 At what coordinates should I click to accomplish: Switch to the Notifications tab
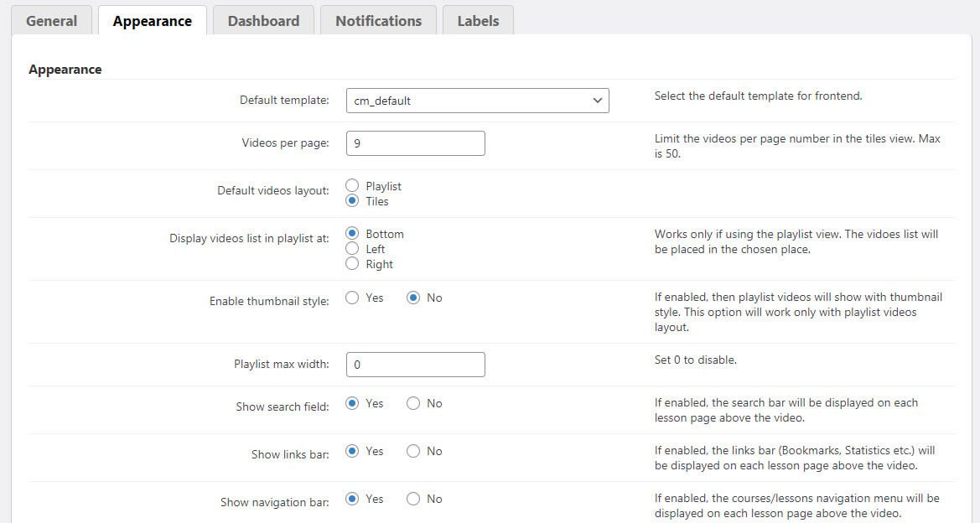378,21
